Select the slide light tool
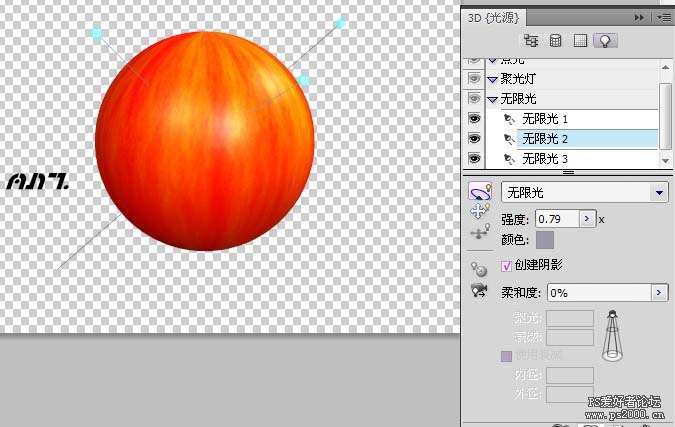675x427 pixels. click(x=480, y=232)
